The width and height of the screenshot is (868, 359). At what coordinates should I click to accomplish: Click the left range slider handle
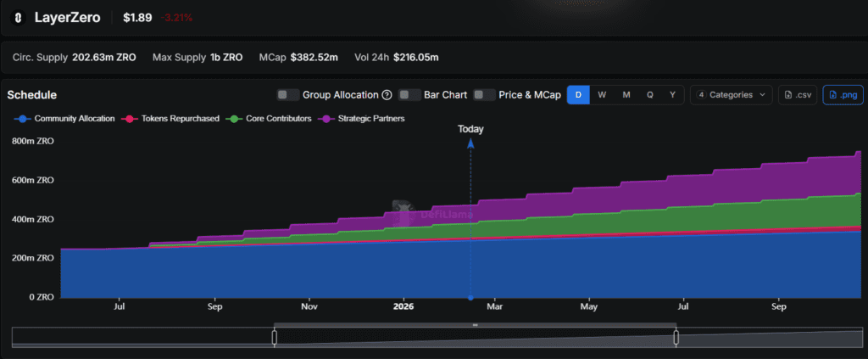(274, 337)
